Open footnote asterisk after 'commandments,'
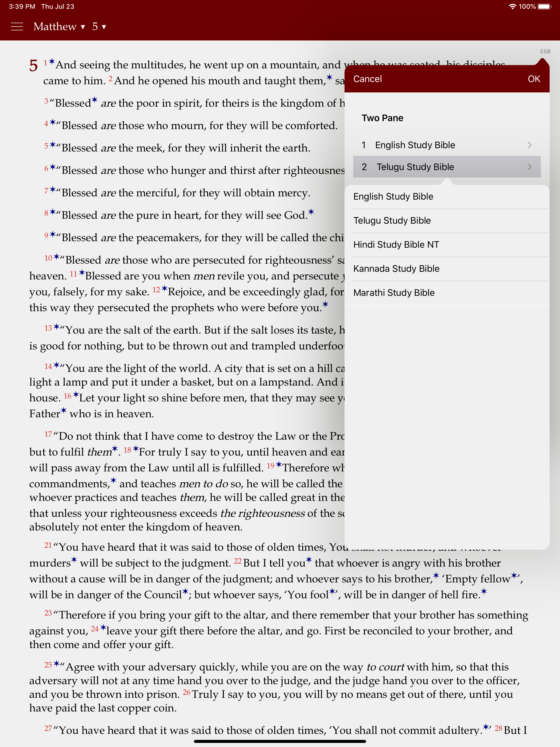560x747 pixels. (x=113, y=480)
